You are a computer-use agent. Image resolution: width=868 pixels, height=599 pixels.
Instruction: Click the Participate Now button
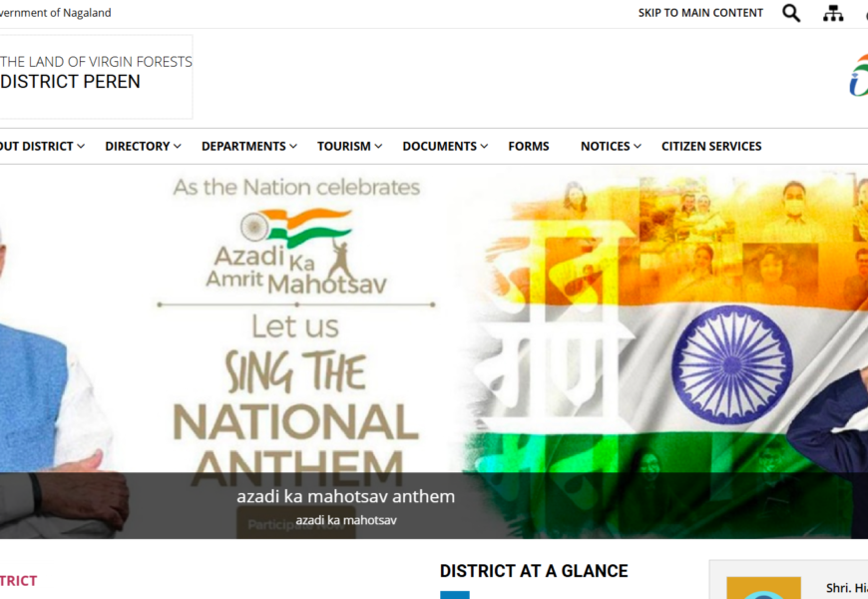296,524
